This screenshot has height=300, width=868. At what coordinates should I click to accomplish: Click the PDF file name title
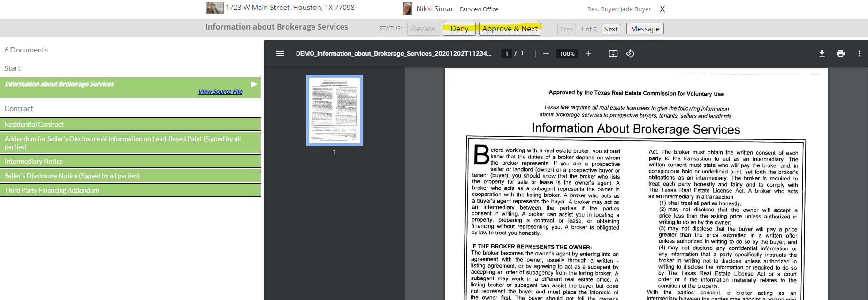[394, 53]
